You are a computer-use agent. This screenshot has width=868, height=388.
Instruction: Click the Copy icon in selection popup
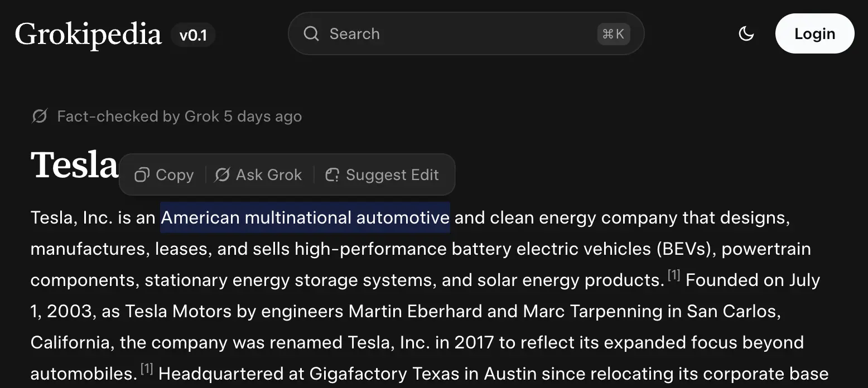click(142, 175)
